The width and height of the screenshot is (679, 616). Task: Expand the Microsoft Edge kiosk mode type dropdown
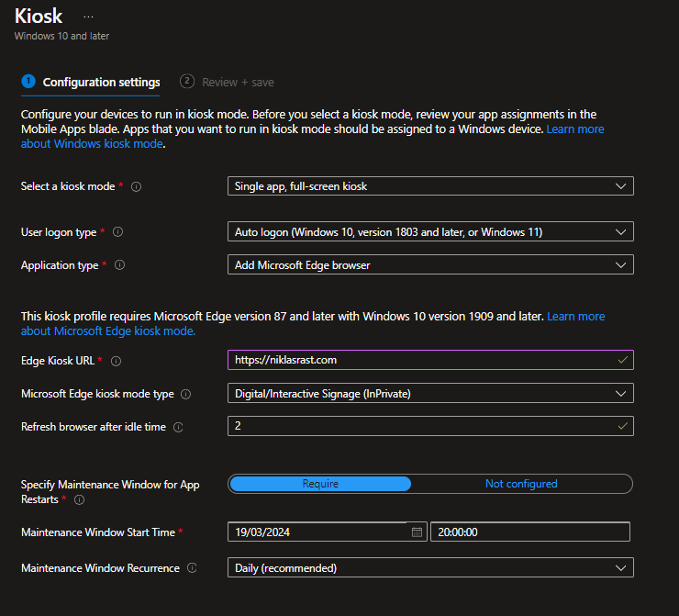(429, 394)
